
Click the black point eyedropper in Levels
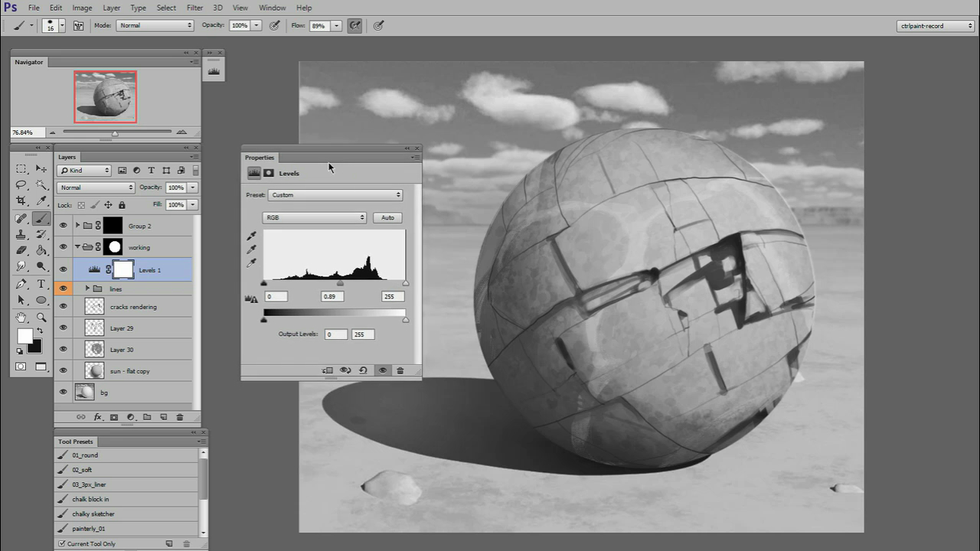click(251, 236)
